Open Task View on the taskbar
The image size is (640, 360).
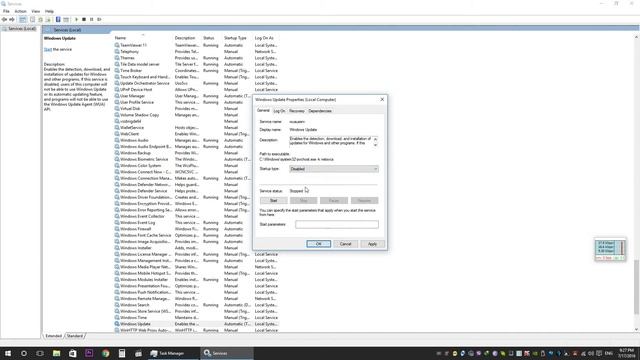(40, 353)
